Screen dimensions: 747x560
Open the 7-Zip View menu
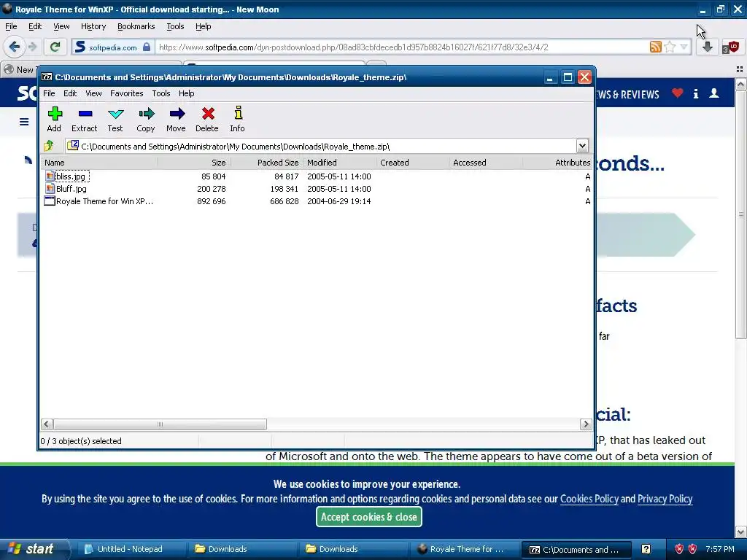(93, 93)
